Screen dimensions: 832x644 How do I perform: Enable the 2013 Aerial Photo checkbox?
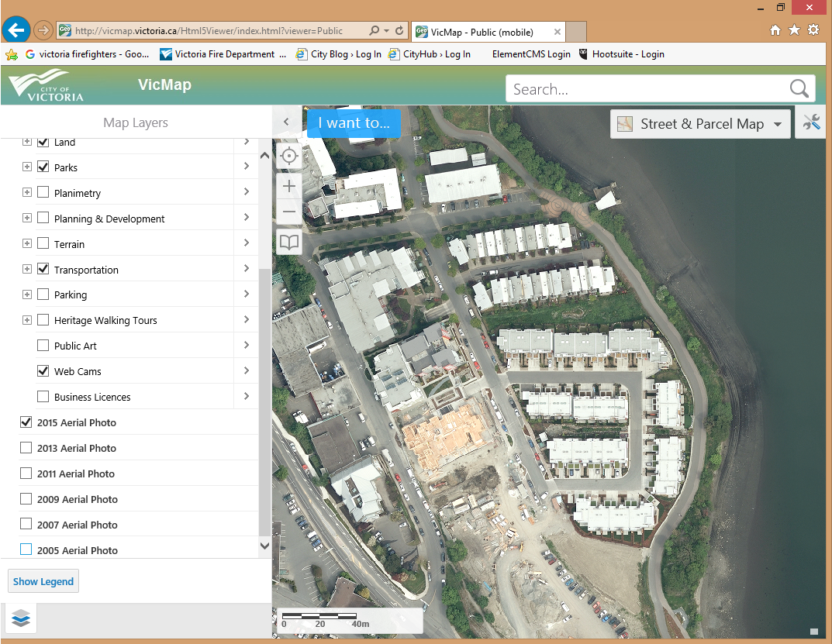coord(26,448)
